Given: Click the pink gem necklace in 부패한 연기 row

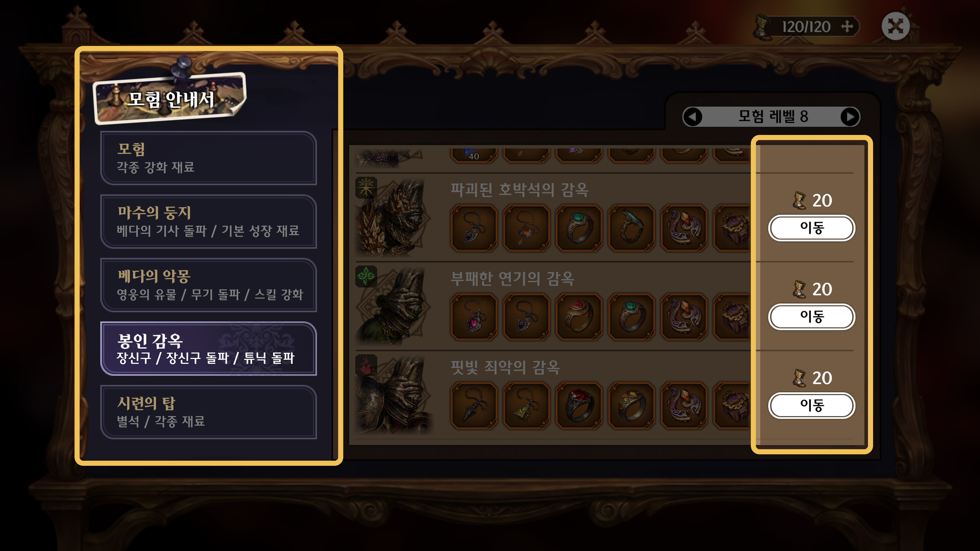Looking at the screenshot, I should tap(474, 317).
